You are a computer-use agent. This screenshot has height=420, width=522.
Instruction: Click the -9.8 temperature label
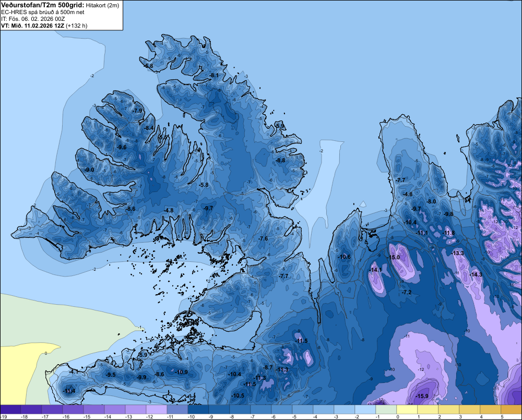pyautogui.click(x=449, y=214)
